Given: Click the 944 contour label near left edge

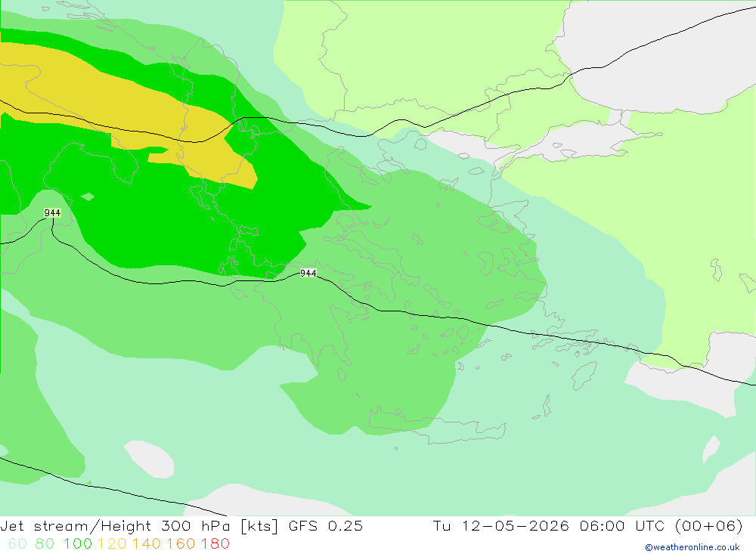Looking at the screenshot, I should [53, 212].
